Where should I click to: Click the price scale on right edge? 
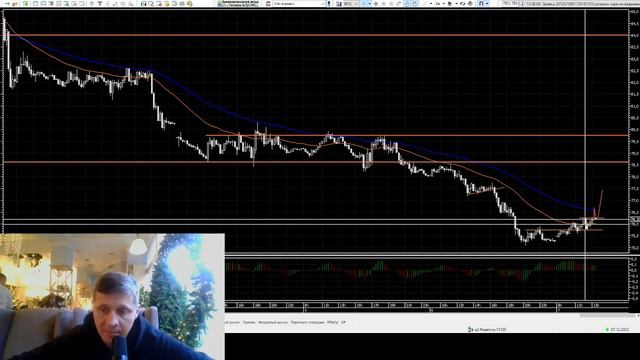(634, 131)
